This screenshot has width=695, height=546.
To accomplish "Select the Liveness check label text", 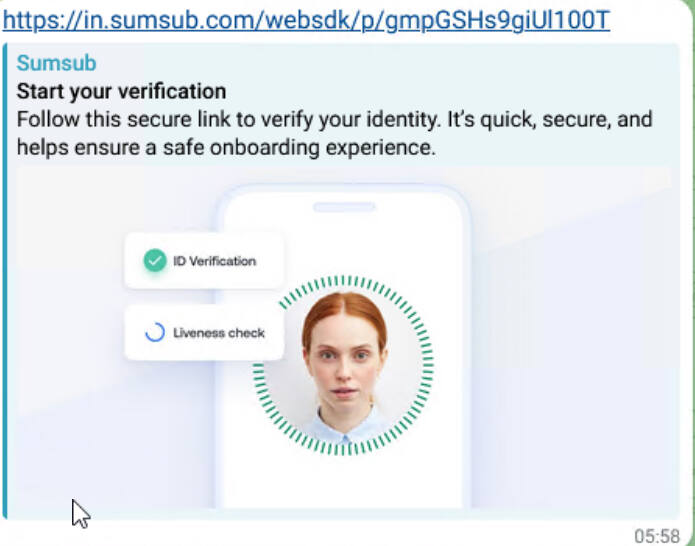I will (x=219, y=333).
